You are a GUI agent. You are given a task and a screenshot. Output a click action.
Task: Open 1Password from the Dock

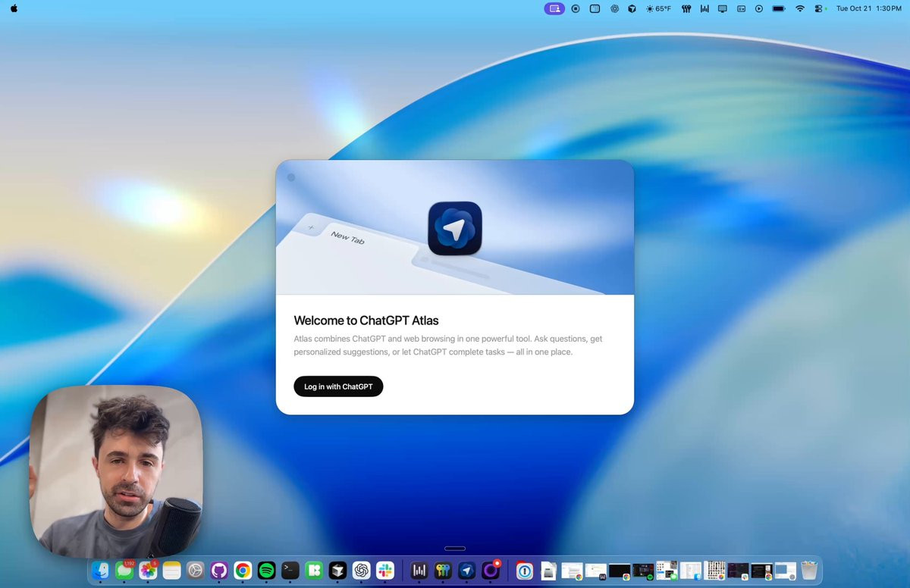[x=525, y=571]
